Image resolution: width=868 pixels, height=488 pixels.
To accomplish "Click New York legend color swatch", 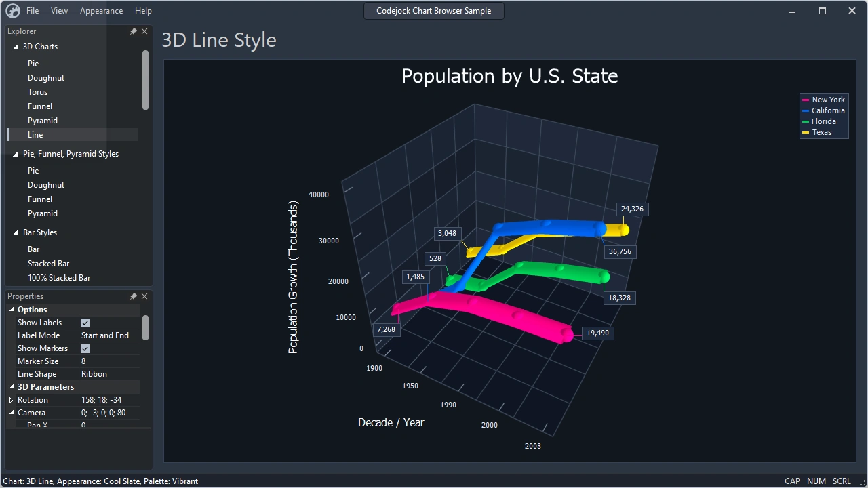I will (806, 100).
